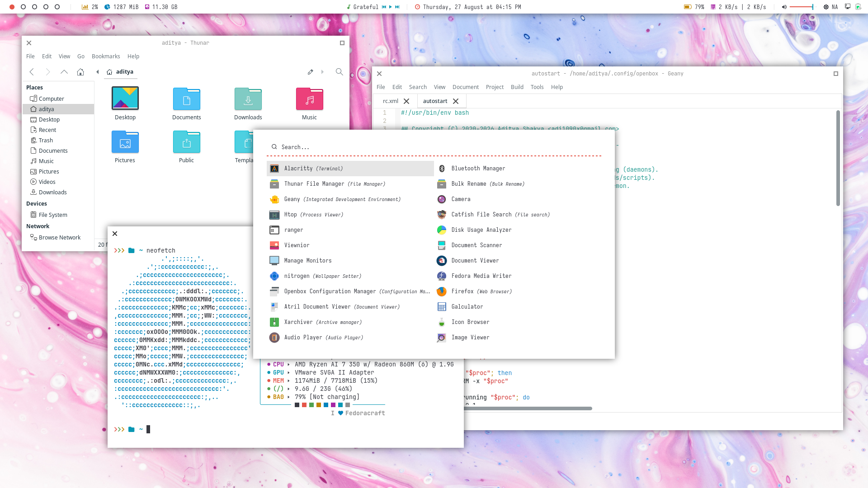This screenshot has height=488, width=868.
Task: Select Recent in Thunar's sidebar
Action: [x=58, y=130]
